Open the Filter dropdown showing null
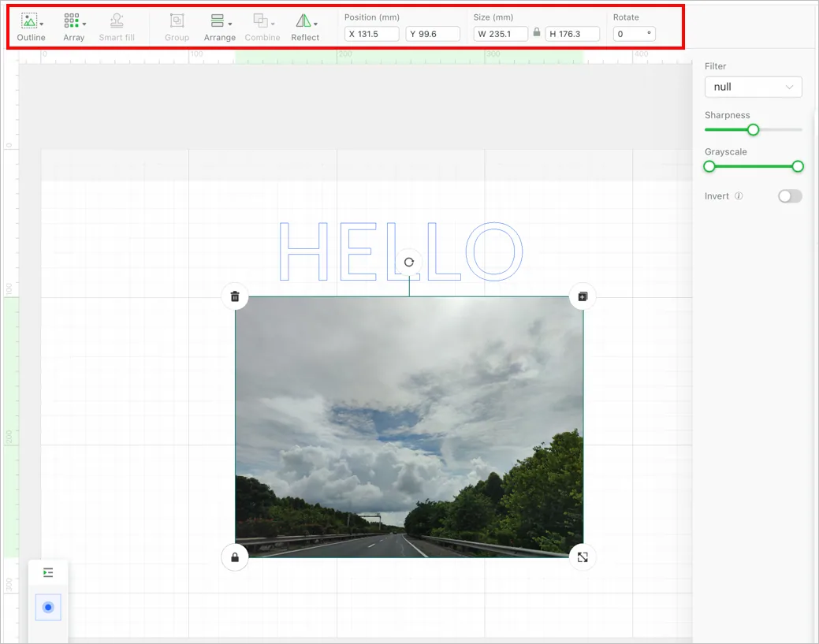Viewport: 819px width, 644px height. click(x=754, y=87)
